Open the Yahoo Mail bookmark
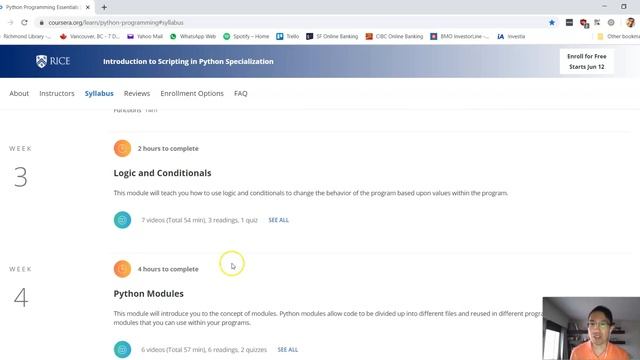The image size is (640, 360). (145, 36)
